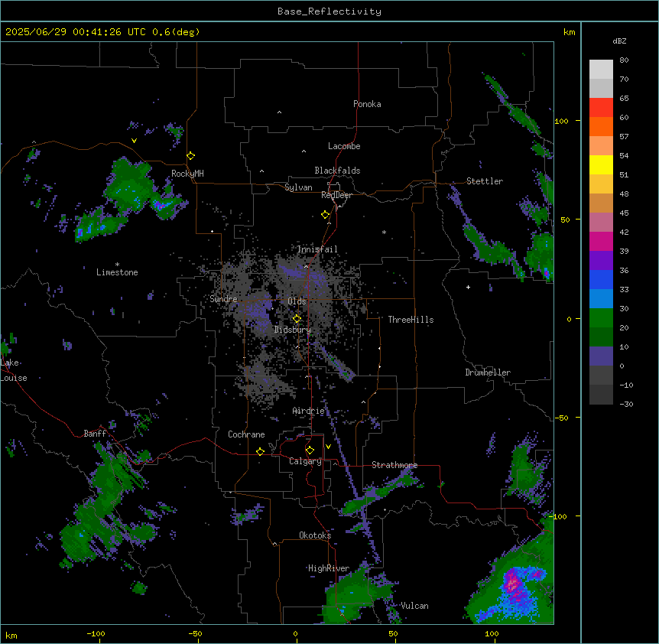The width and height of the screenshot is (659, 644).
Task: Click the Airdrie label
Action: (x=309, y=411)
